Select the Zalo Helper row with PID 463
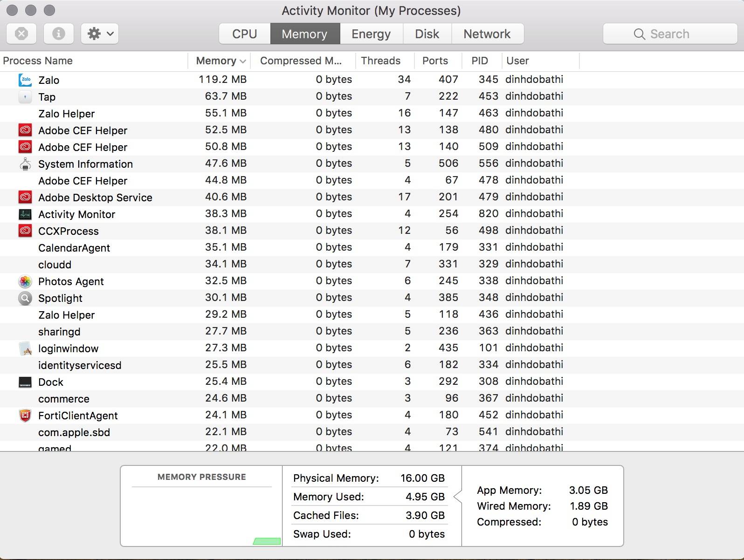The width and height of the screenshot is (744, 560). click(x=372, y=113)
